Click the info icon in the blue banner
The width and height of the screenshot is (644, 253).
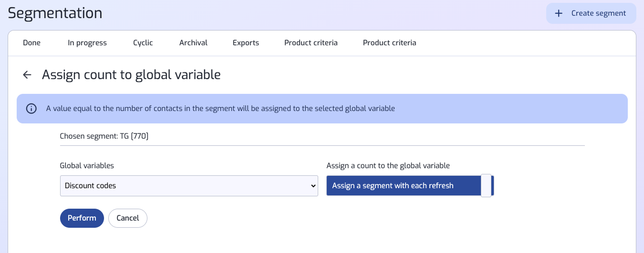coord(31,109)
